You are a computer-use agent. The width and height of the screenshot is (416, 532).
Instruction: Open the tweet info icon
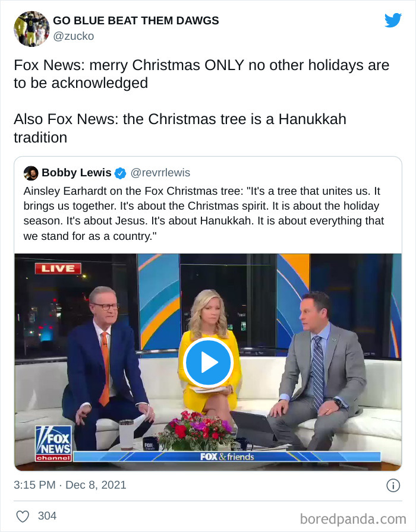[393, 486]
